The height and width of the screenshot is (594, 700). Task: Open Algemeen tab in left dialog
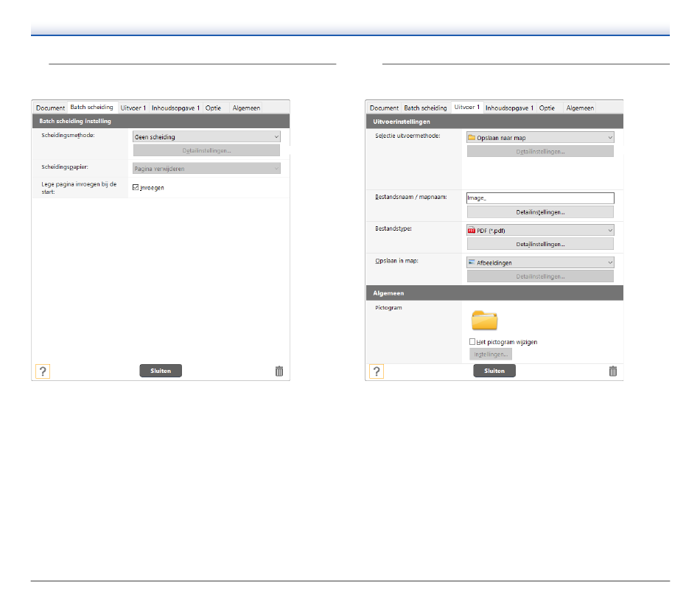246,108
